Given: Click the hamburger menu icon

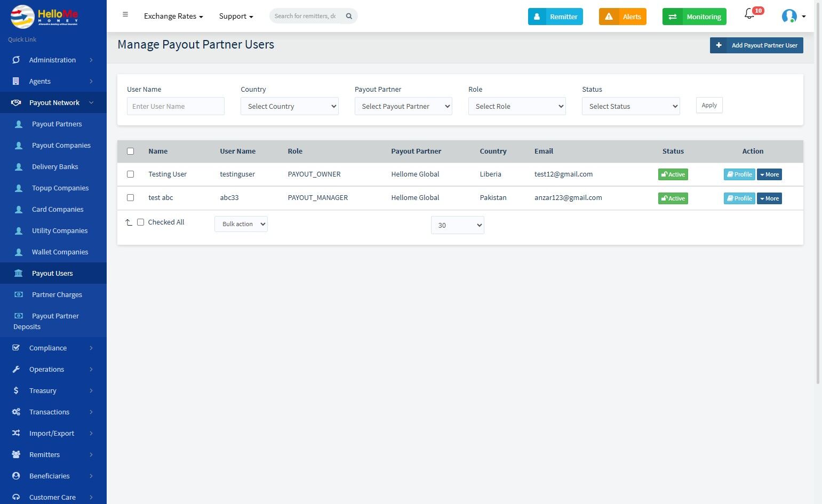Looking at the screenshot, I should click(x=125, y=14).
